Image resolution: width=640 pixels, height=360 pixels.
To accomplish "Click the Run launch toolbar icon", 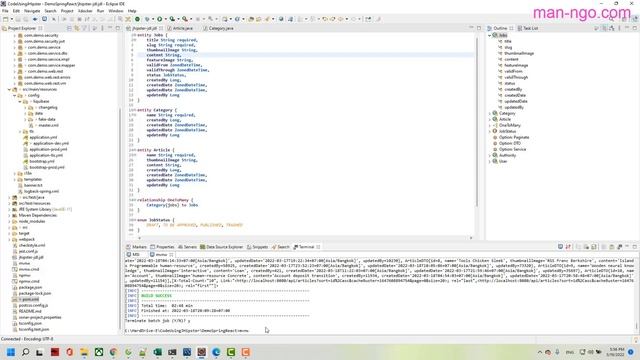I will point(160,19).
